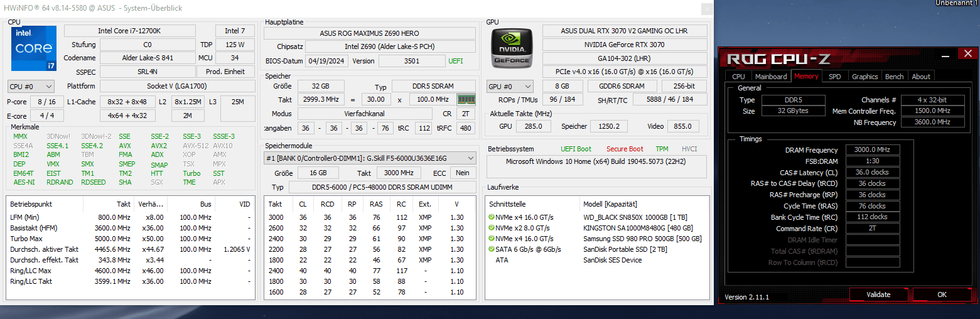
Task: Open the SPD tab in CPU-Z
Action: pos(834,77)
